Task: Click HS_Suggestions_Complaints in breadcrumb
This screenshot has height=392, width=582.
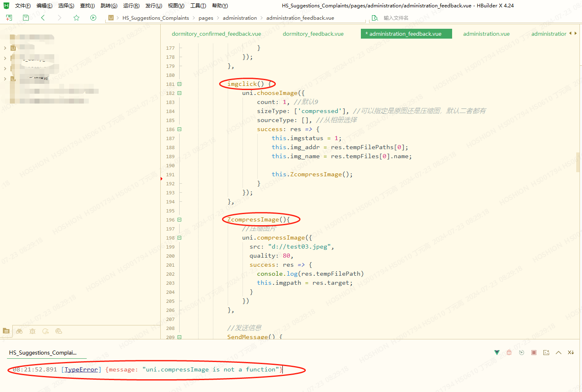Action: click(x=156, y=18)
